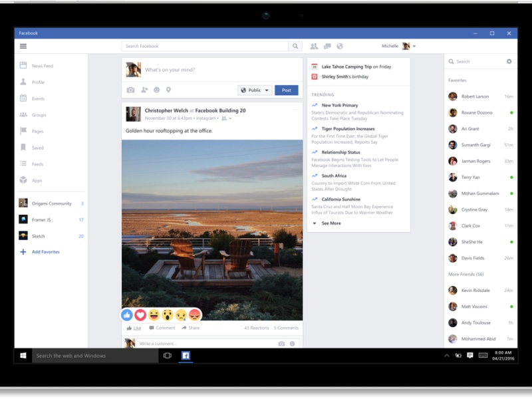Image resolution: width=532 pixels, height=399 pixels.
Task: Click the location pin icon in composer
Action: pyautogui.click(x=168, y=90)
